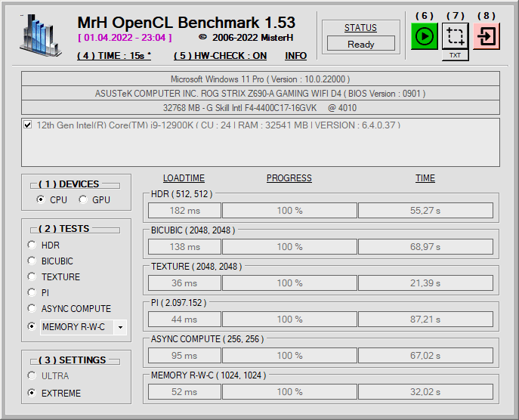Screen dimensions: 519x420
Task: Select the HDR test radio button
Action: pos(32,245)
